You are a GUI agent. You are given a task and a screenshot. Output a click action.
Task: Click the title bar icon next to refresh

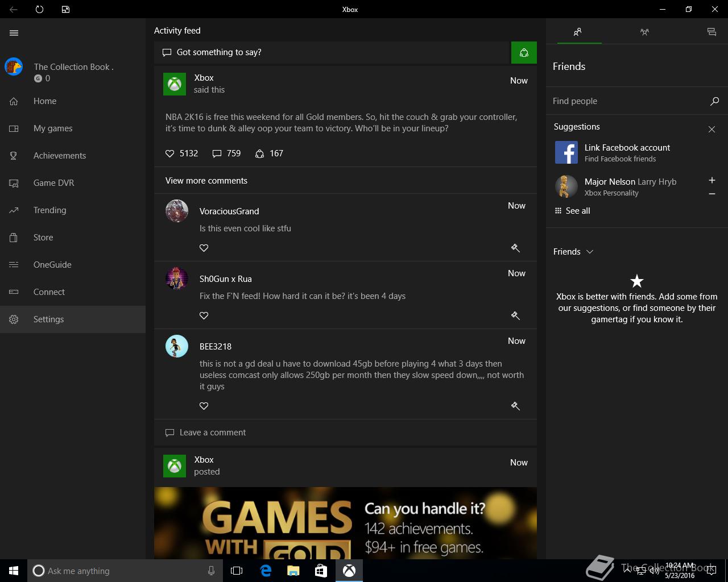point(65,9)
